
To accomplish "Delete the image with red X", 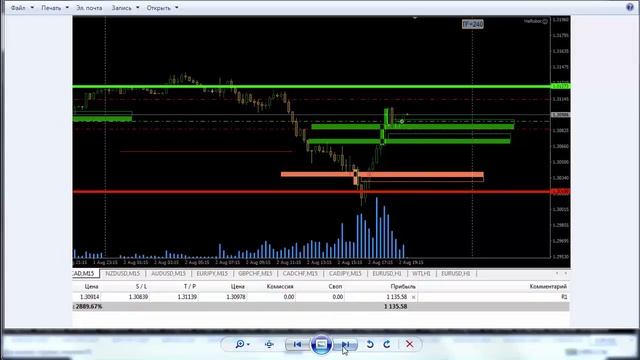I will [409, 344].
